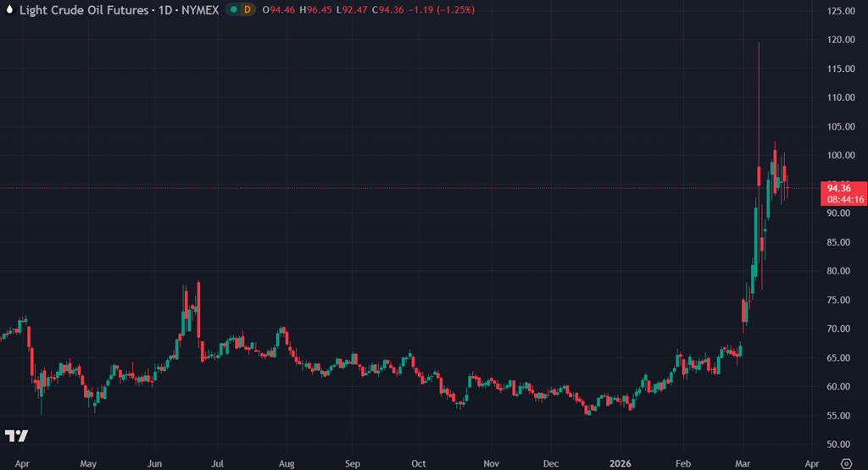Click the open value O94.46 in legend
Screen dimensions: 868x470
tap(277, 9)
